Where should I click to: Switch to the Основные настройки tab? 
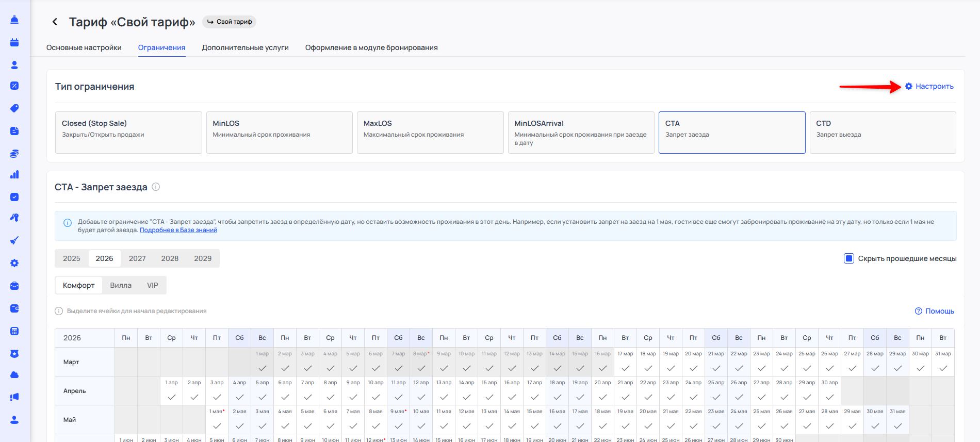(x=84, y=47)
